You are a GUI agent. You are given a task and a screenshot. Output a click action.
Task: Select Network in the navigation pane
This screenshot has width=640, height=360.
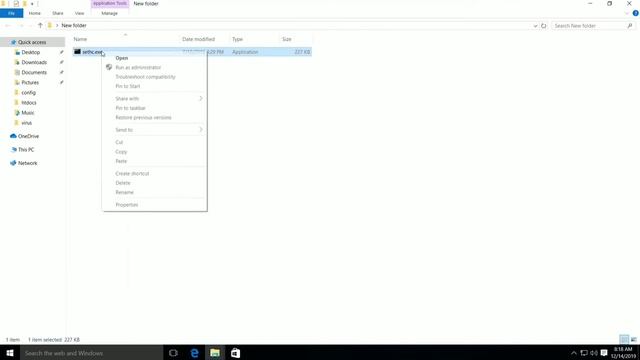(x=27, y=163)
